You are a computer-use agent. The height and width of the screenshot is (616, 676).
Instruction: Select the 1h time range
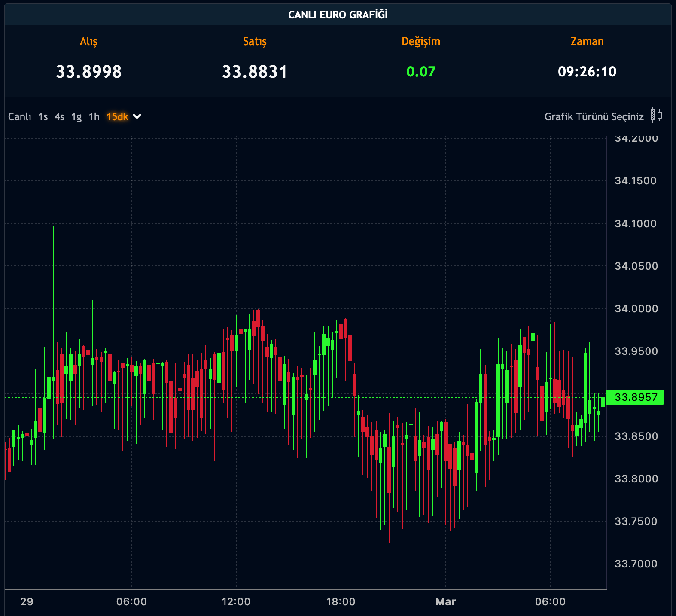(x=94, y=117)
